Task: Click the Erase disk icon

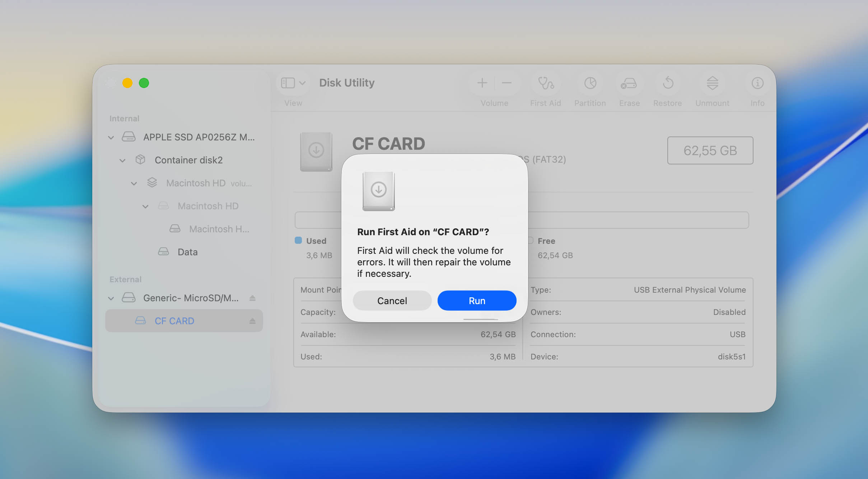Action: pyautogui.click(x=629, y=83)
